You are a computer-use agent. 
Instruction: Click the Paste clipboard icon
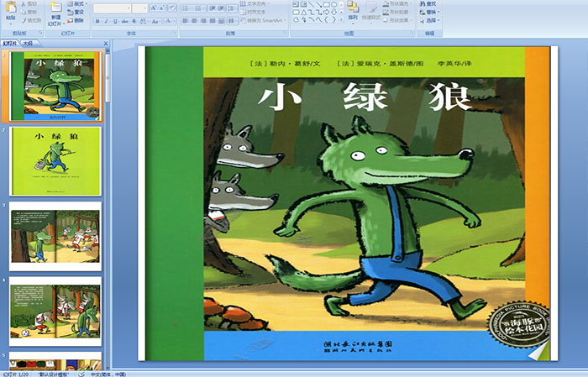(x=11, y=8)
